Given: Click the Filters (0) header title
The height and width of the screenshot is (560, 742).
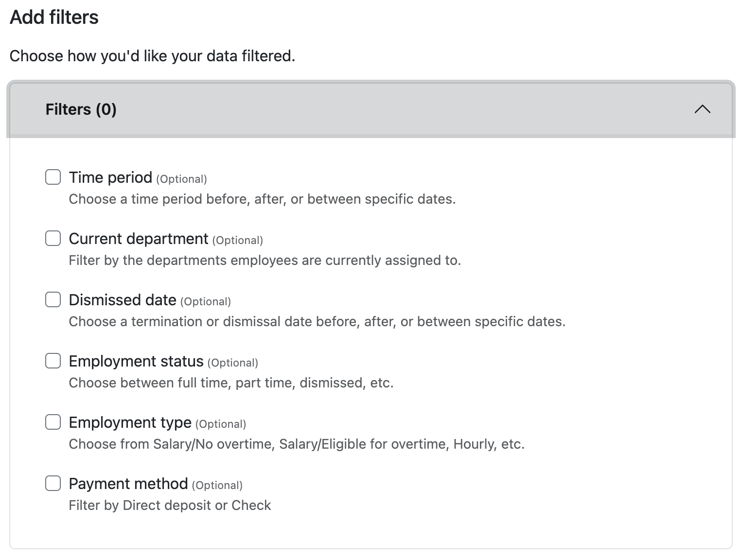Looking at the screenshot, I should (x=81, y=109).
